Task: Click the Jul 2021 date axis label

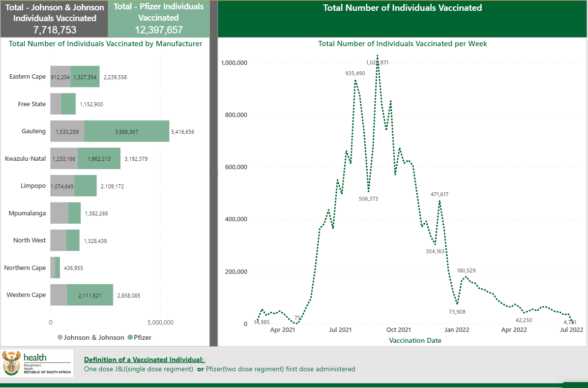Action: 340,330
